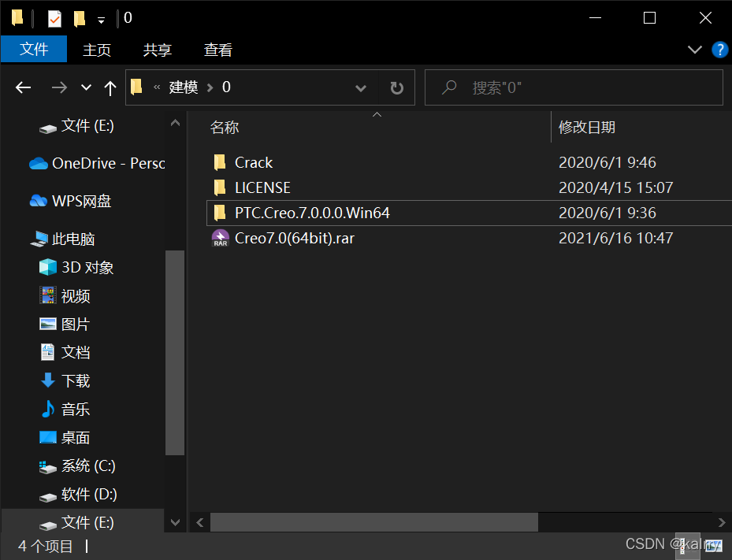
Task: Switch to the 主页 ribbon tab
Action: pos(97,50)
